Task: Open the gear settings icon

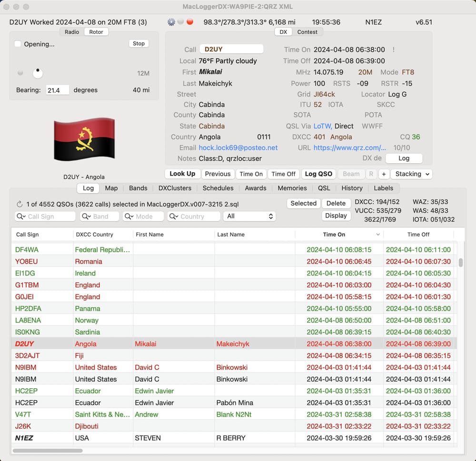Action: (171, 22)
